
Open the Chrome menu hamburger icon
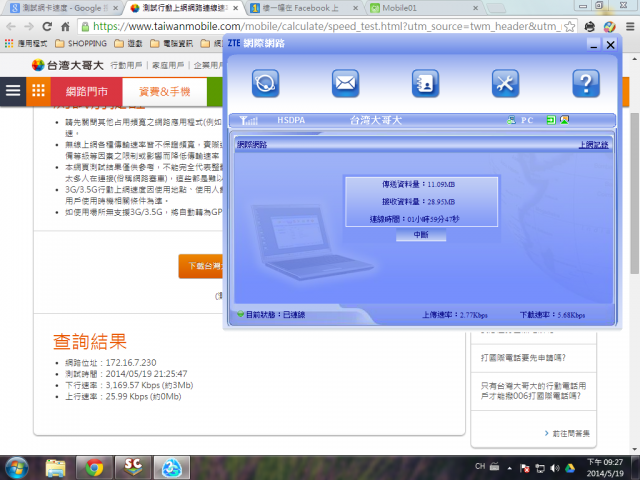[630, 27]
